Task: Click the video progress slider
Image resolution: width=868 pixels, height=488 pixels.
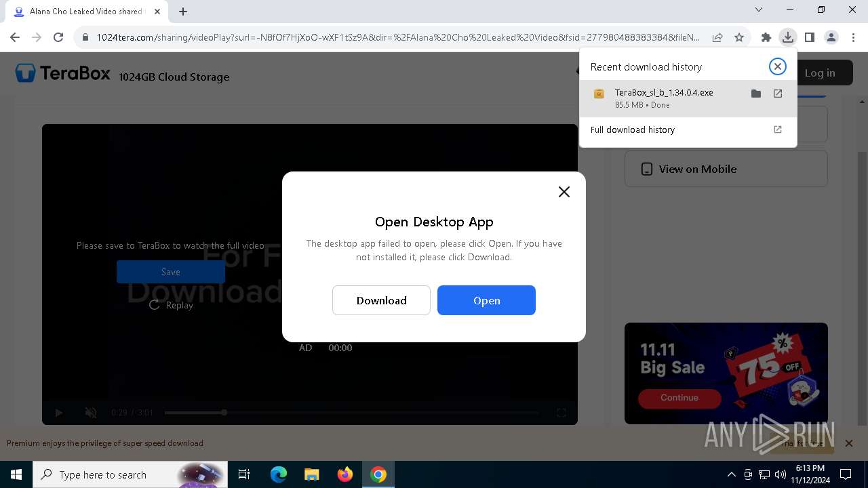Action: pyautogui.click(x=351, y=412)
